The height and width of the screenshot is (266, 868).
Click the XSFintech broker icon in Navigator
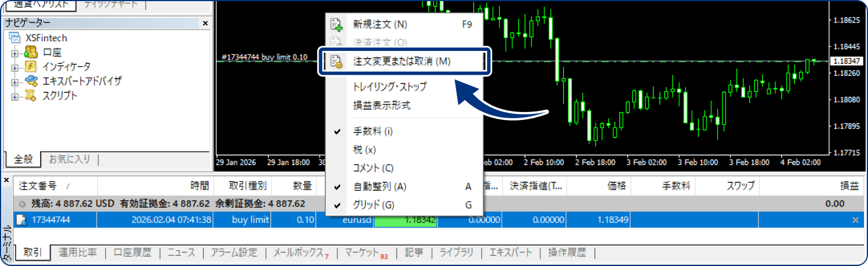(x=15, y=38)
